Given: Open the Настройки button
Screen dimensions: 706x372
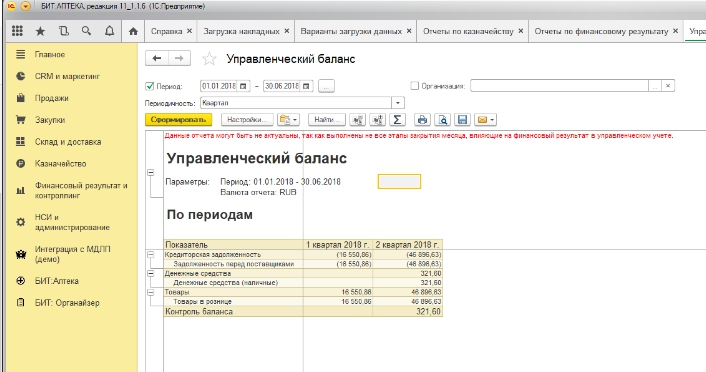Looking at the screenshot, I should pyautogui.click(x=247, y=120).
